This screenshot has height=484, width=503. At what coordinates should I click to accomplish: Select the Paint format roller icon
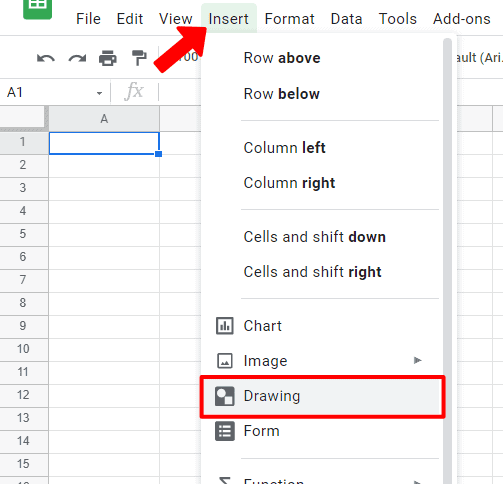click(139, 58)
